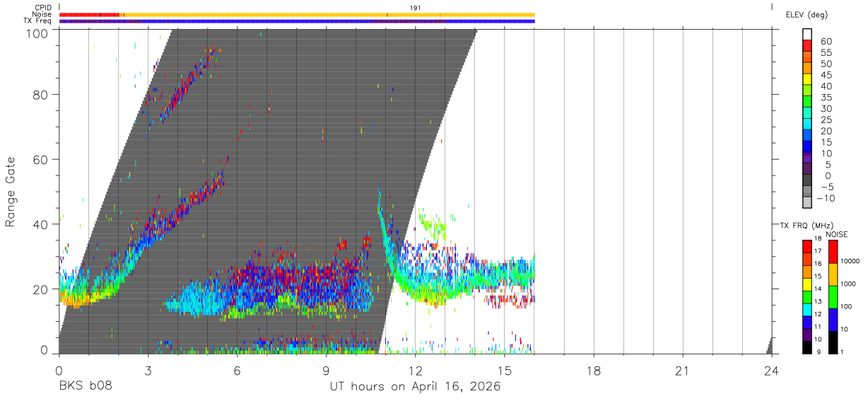Click the black 9–10 MHz swatch in the TX FRQ legend
868x401 pixels.
(x=807, y=347)
